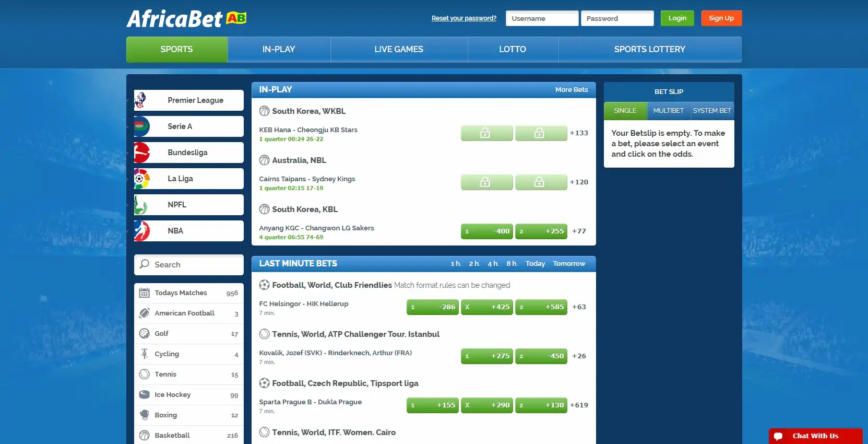This screenshot has height=444, width=868.
Task: Click the Todays Matches calendar icon
Action: coord(145,293)
